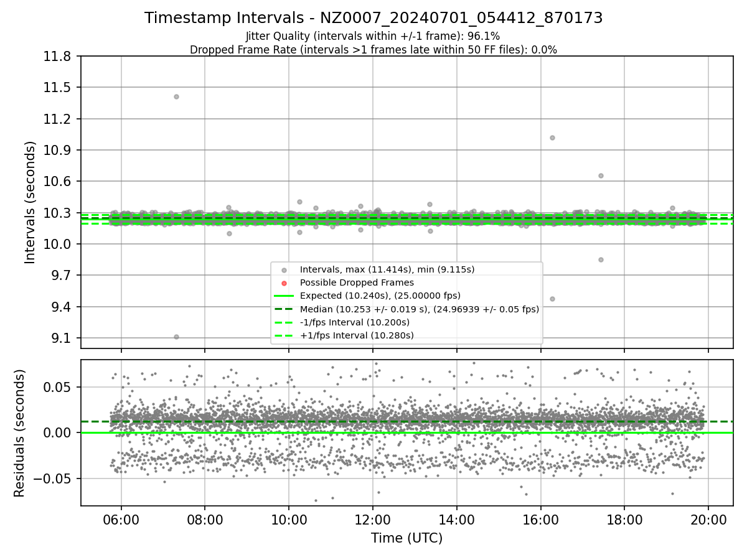Screen dimensions: 747x560
Task: Click the 'Jitter Quality' subtitle line
Action: (373, 36)
